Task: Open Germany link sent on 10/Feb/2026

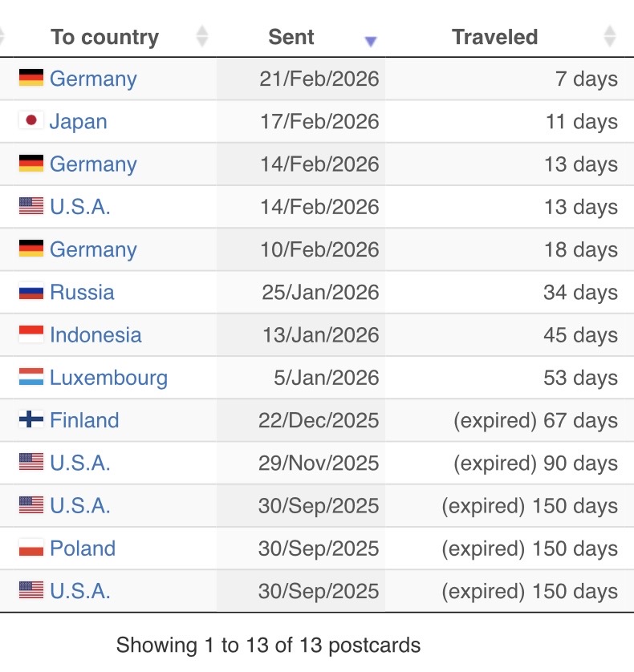Action: point(93,249)
